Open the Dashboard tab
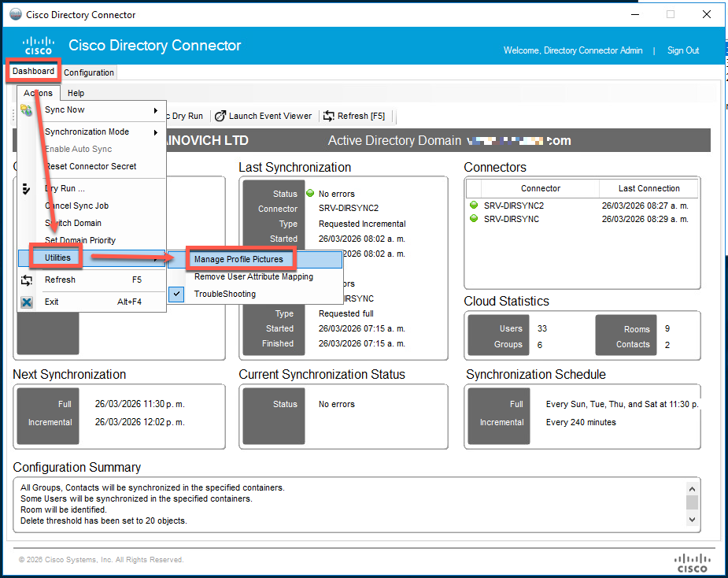Image resolution: width=728 pixels, height=578 pixels. click(33, 71)
